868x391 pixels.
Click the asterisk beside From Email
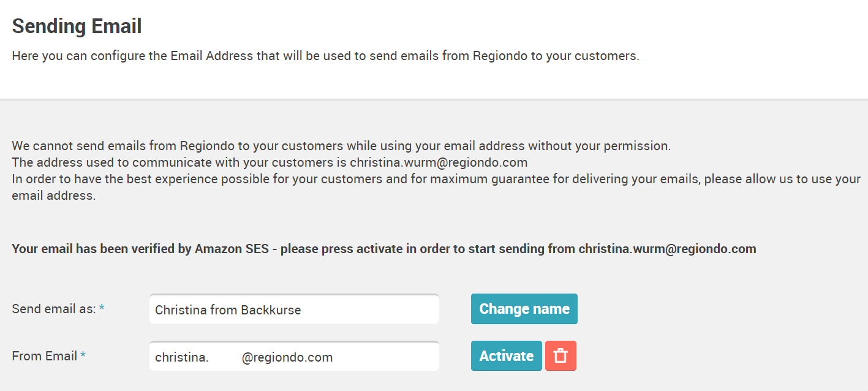click(x=83, y=355)
